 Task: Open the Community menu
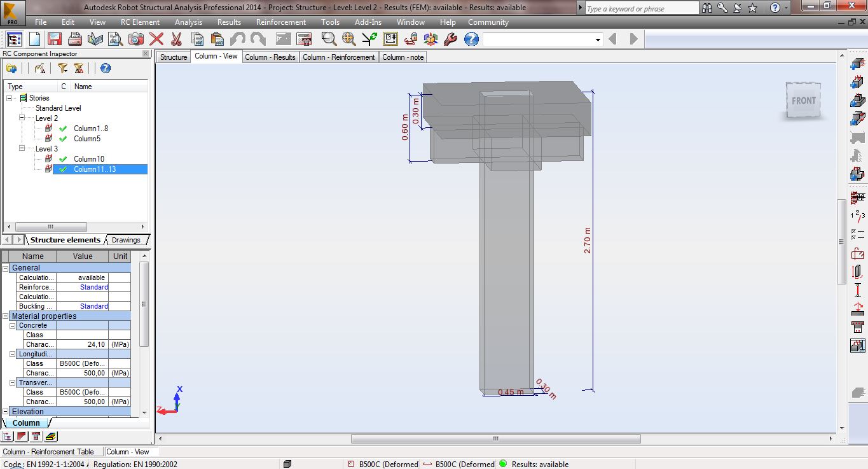[488, 22]
